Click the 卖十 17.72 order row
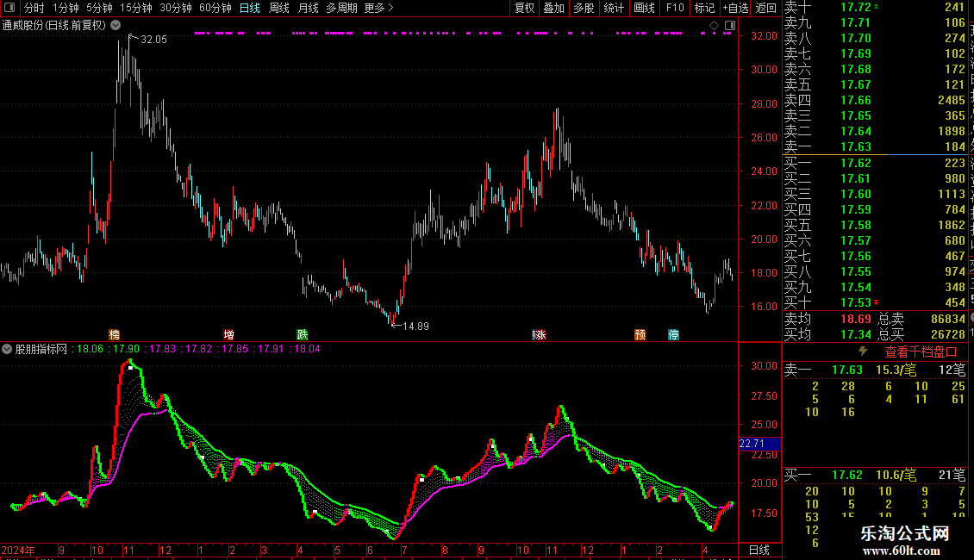The height and width of the screenshot is (560, 974). (875, 7)
